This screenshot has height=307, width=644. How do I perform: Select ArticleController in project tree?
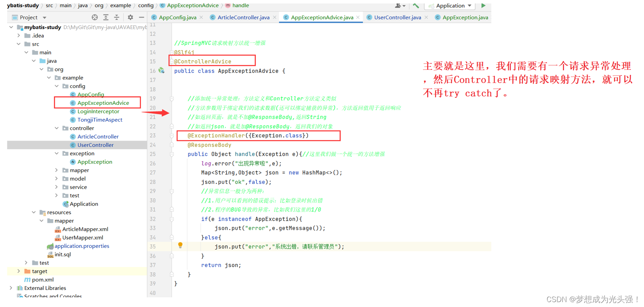(x=98, y=137)
